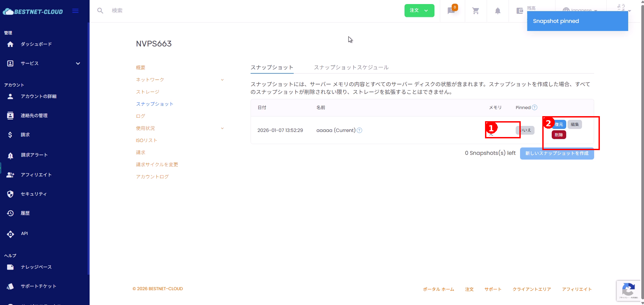Screen dimensions: 644x305
Task: Expand the 注文 dropdown button
Action: coord(419,10)
